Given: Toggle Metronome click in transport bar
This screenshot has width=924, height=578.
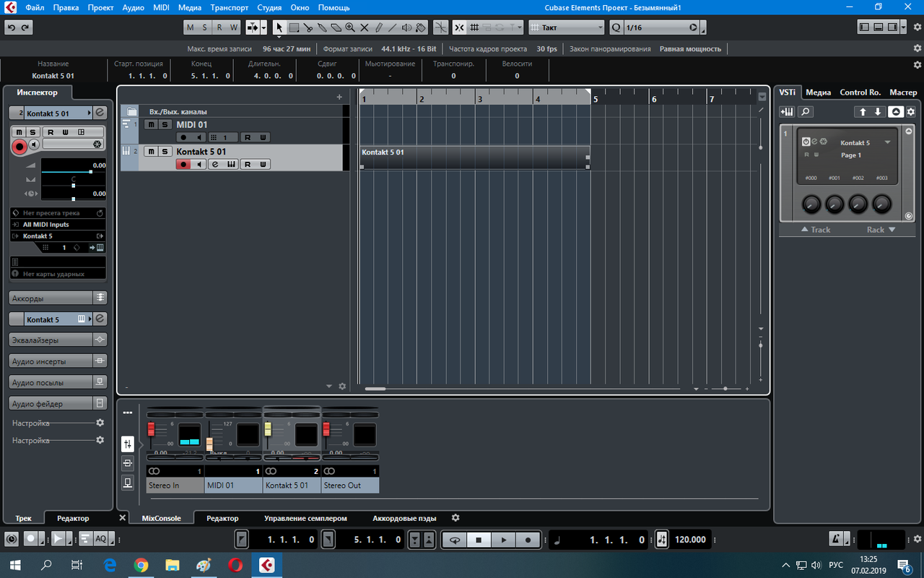Looking at the screenshot, I should coord(836,539).
